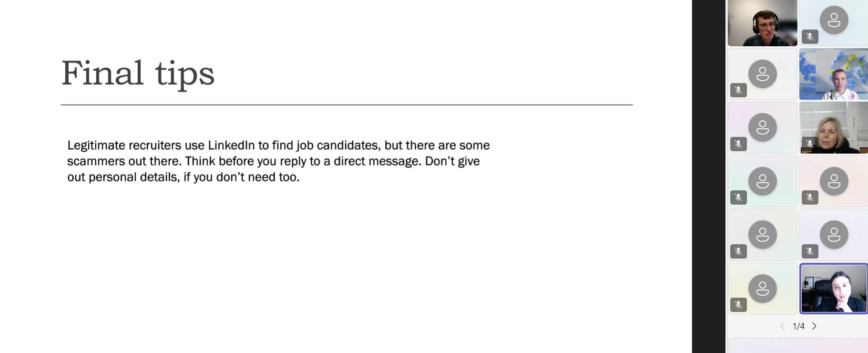The width and height of the screenshot is (868, 353).
Task: Click the "Final tips" slide heading
Action: pos(138,74)
